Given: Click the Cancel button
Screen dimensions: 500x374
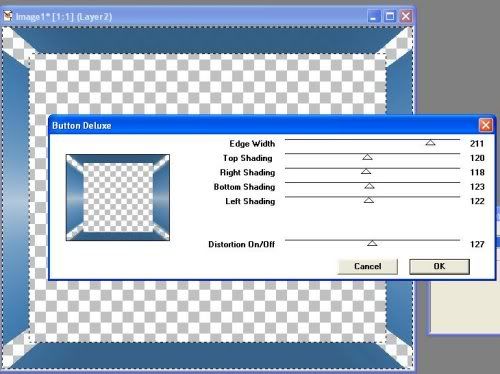Looking at the screenshot, I should pos(368,266).
